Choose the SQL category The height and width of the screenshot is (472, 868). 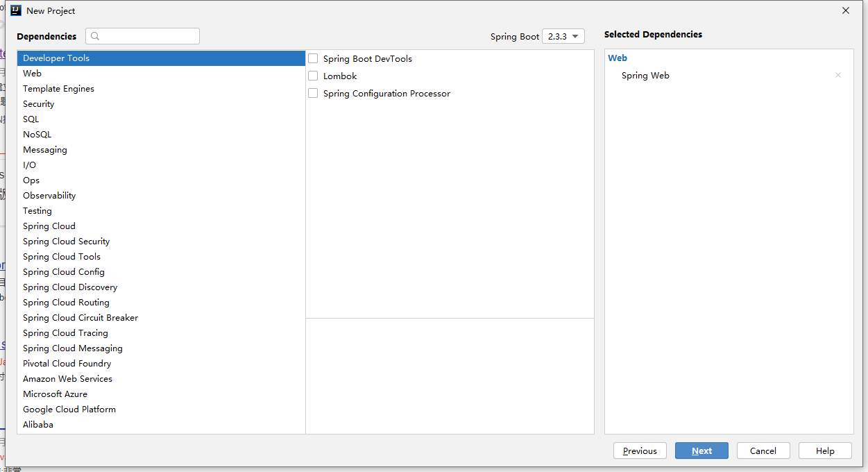(x=31, y=119)
